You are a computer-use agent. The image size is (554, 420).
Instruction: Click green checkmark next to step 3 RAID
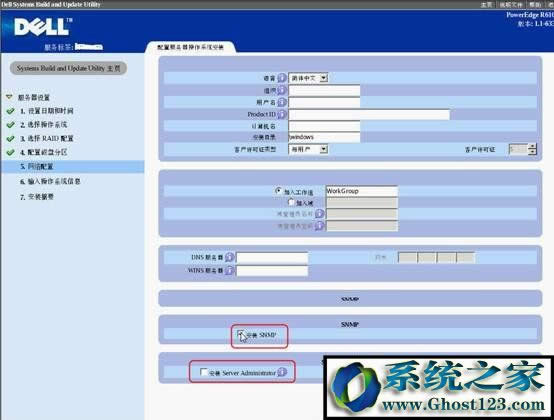pyautogui.click(x=11, y=139)
